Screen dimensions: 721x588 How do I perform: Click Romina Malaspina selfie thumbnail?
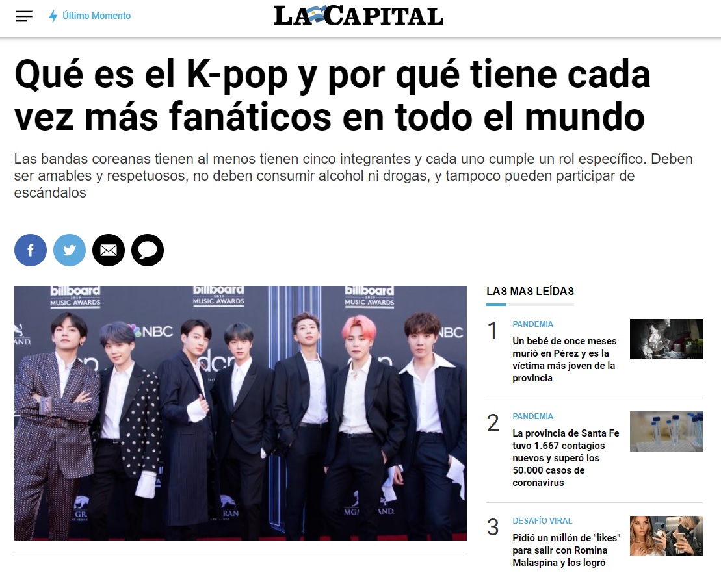pyautogui.click(x=666, y=536)
